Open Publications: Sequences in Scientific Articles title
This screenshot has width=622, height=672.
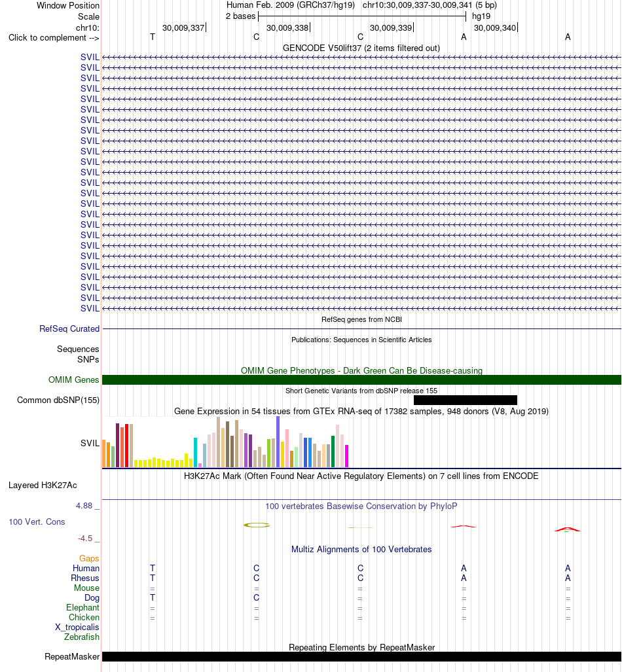(361, 340)
